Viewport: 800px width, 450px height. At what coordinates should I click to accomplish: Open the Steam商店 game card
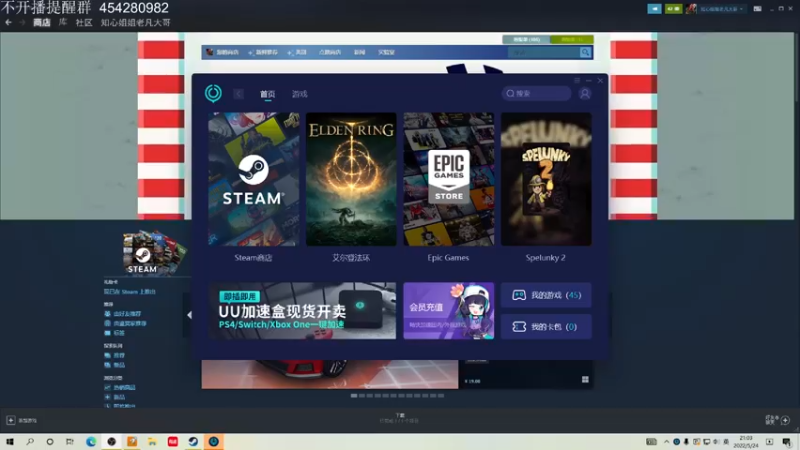(254, 179)
